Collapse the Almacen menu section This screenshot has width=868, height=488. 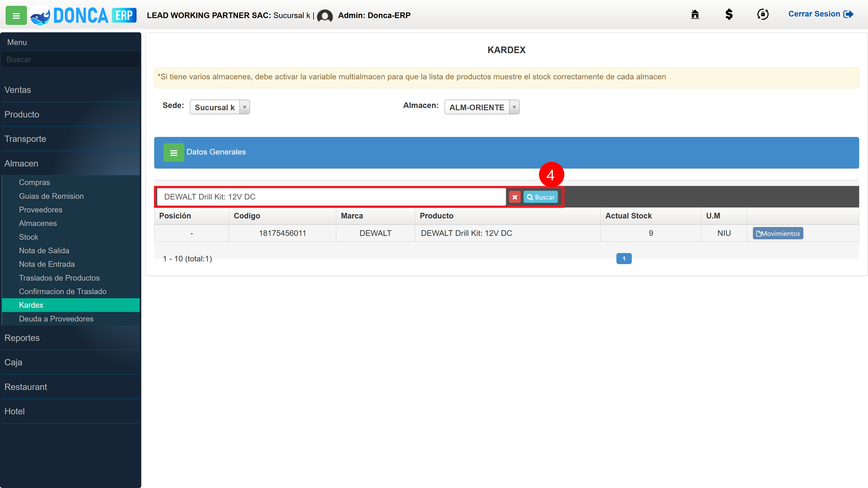(71, 163)
